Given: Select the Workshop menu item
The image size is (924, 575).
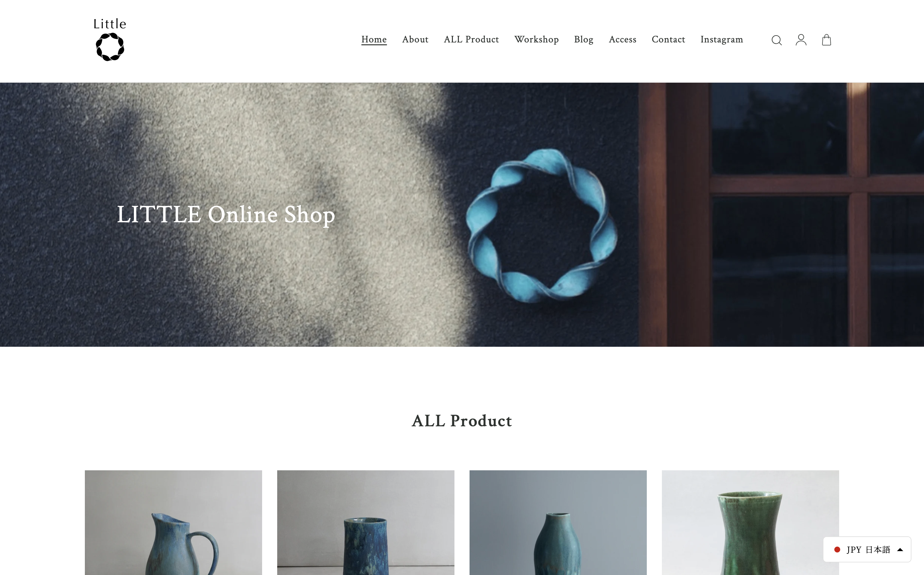Looking at the screenshot, I should [x=536, y=40].
